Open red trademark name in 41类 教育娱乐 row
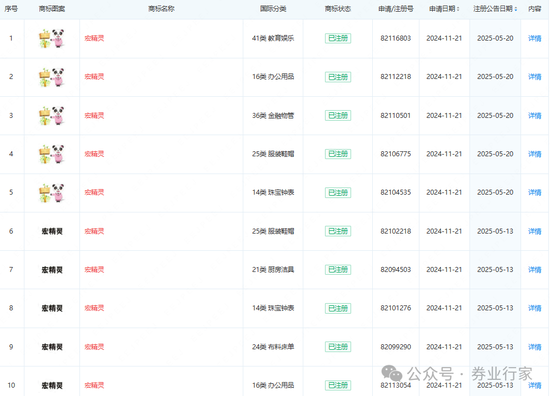550x396 pixels. [x=94, y=38]
